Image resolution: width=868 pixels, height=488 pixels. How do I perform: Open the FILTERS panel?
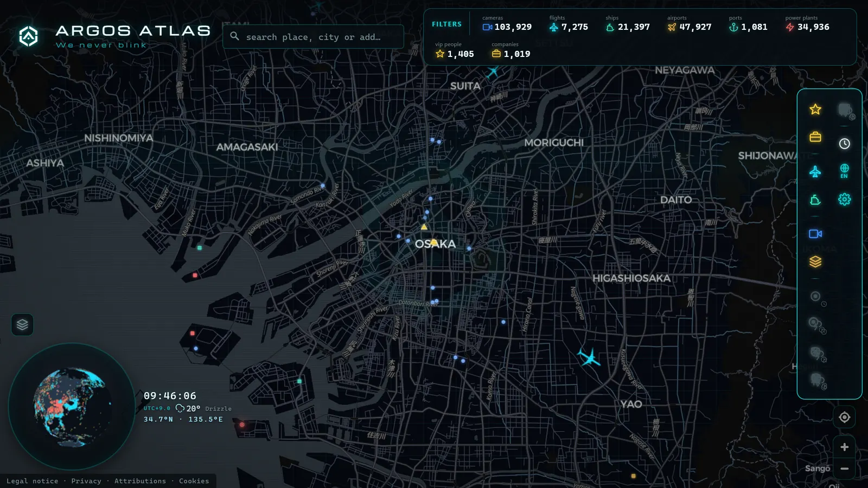pos(446,24)
